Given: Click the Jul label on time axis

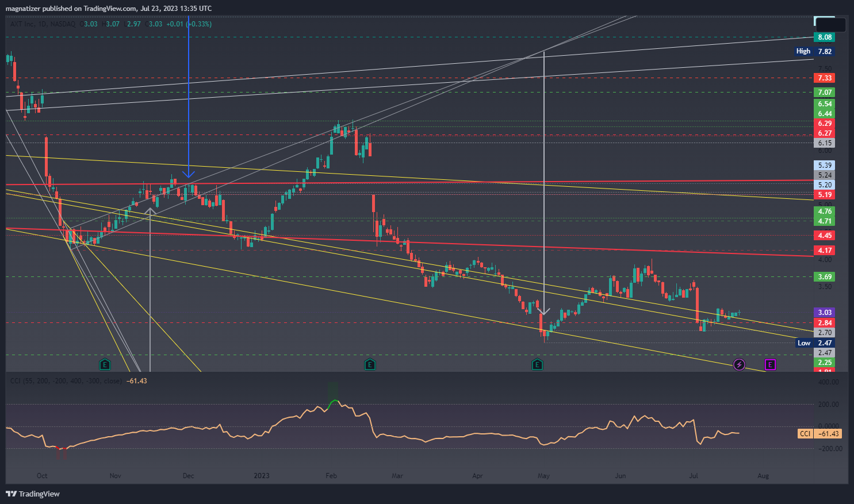Looking at the screenshot, I should pos(694,476).
